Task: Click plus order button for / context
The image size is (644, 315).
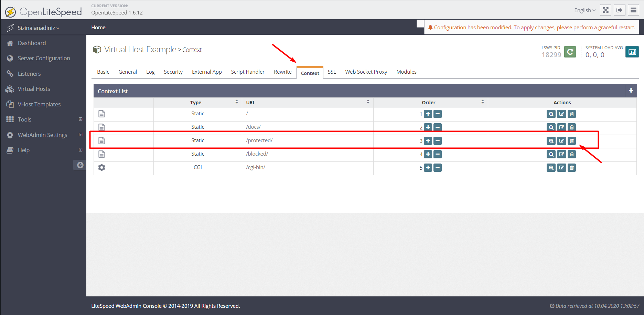Action: pyautogui.click(x=428, y=114)
